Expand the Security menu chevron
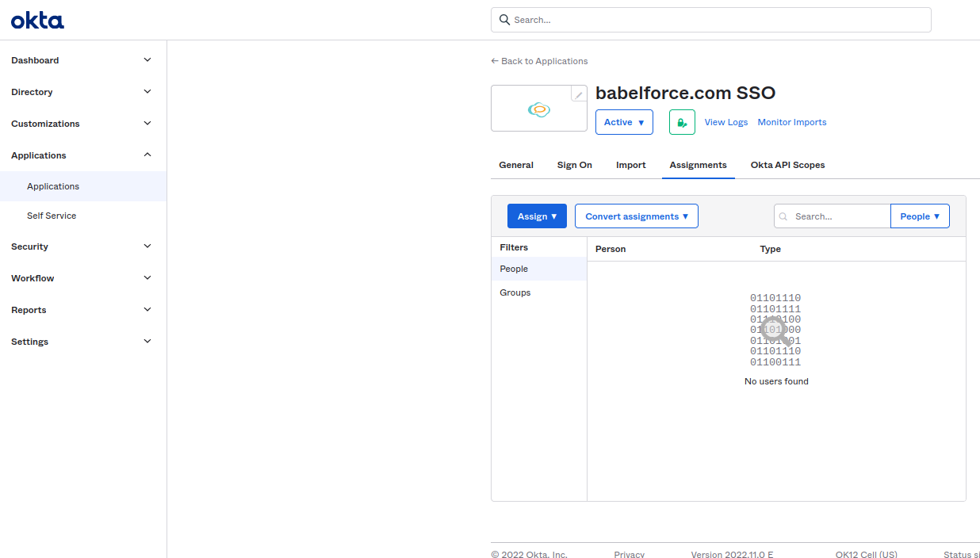Screen dimensions: 980x558 click(147, 247)
